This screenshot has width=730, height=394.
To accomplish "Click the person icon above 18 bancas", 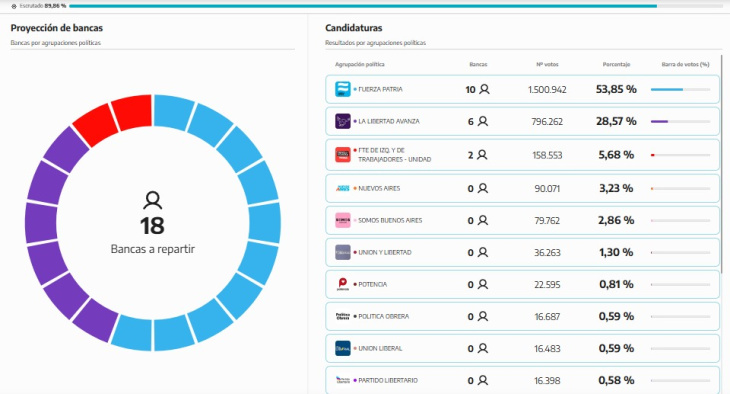I will click(x=153, y=200).
